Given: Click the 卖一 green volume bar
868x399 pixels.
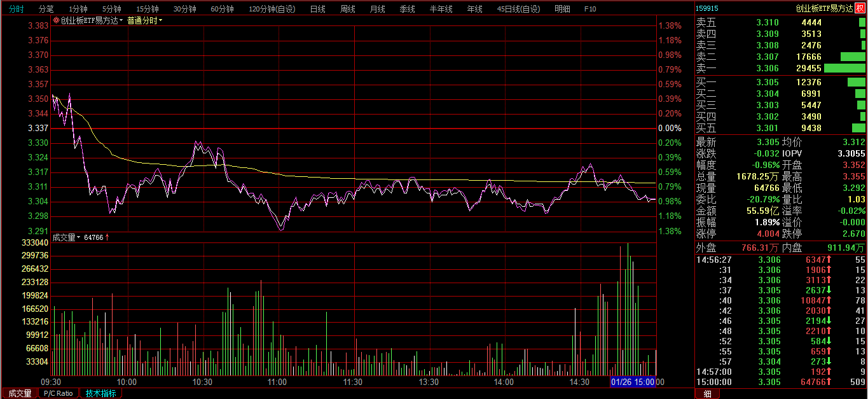Looking at the screenshot, I should (844, 68).
